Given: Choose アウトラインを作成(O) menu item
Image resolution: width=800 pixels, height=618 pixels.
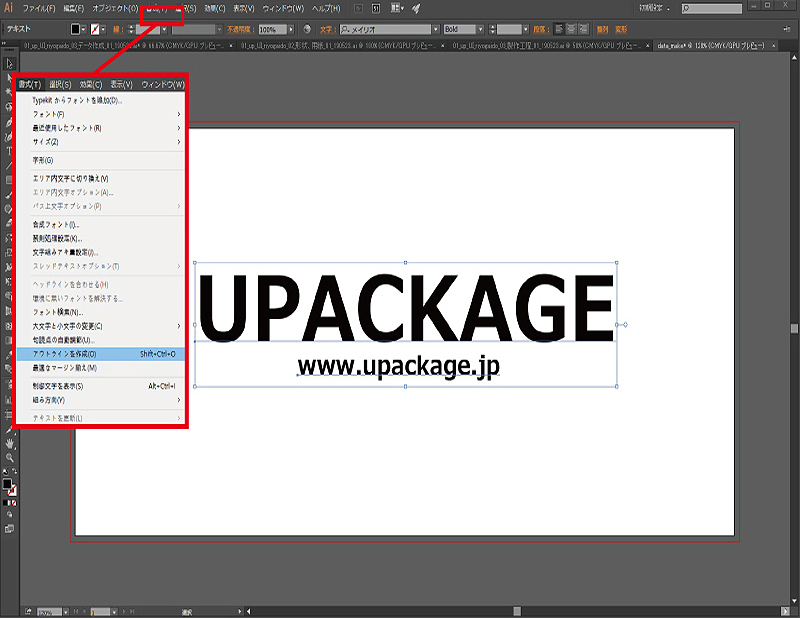Looking at the screenshot, I should coord(101,354).
